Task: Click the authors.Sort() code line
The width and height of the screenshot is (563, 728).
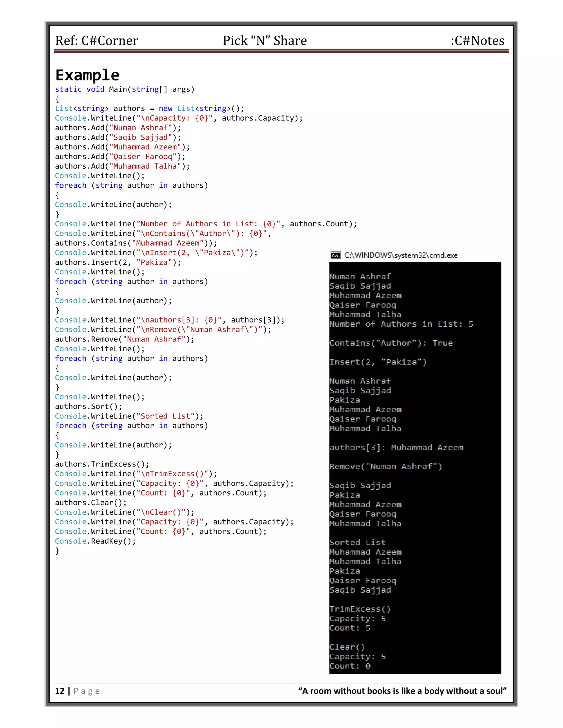Action: (x=89, y=406)
